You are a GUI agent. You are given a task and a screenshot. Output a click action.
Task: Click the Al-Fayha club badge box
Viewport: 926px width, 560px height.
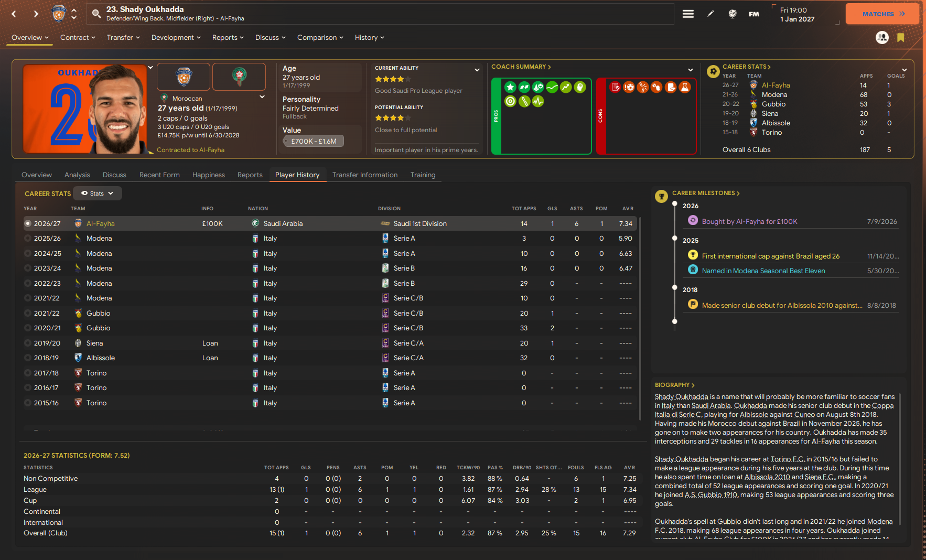(x=184, y=77)
